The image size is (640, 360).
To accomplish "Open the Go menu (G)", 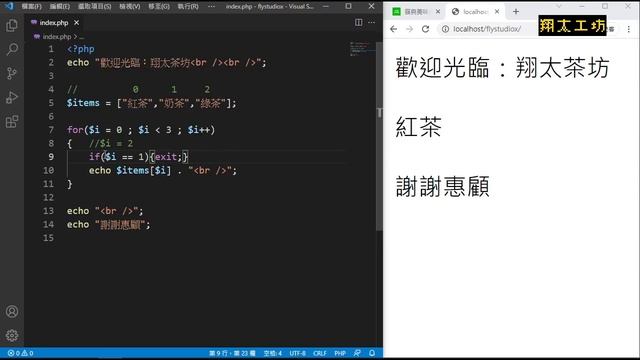I will pyautogui.click(x=159, y=7).
